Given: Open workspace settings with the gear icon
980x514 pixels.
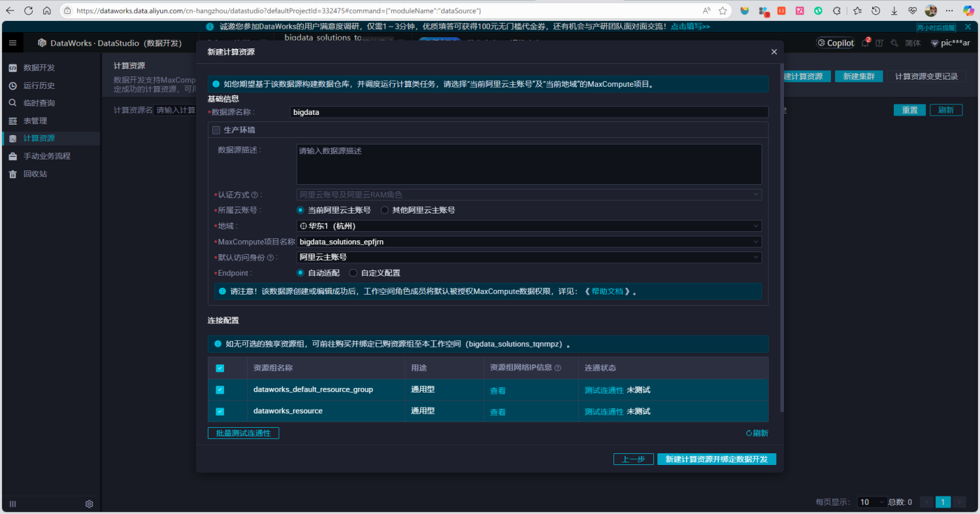Looking at the screenshot, I should 89,504.
